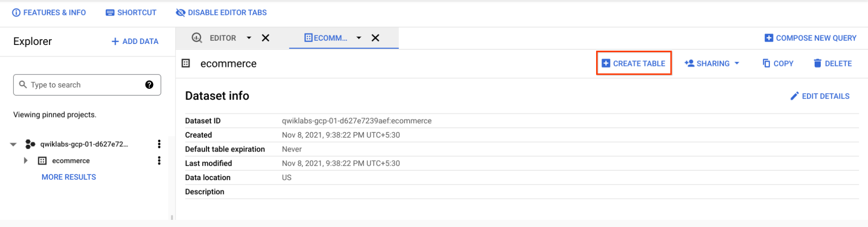Select ecommerce dataset in Explorer tree
This screenshot has width=868, height=227.
pyautogui.click(x=71, y=161)
